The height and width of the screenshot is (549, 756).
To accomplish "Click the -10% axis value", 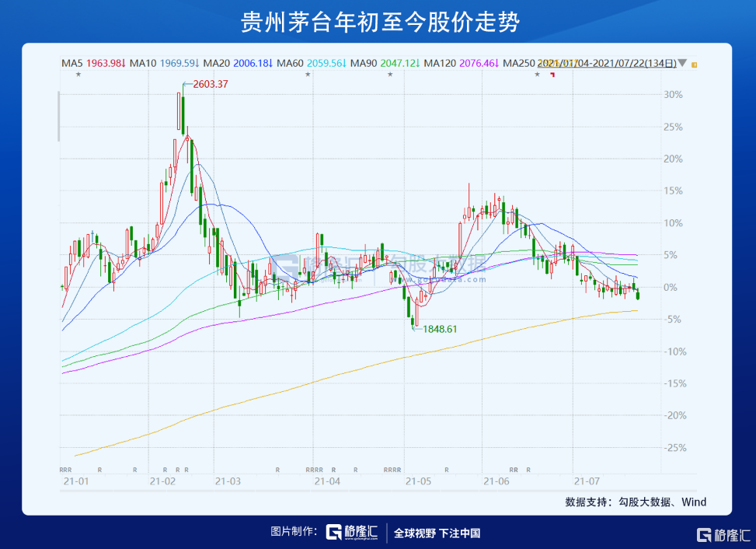I will (675, 351).
